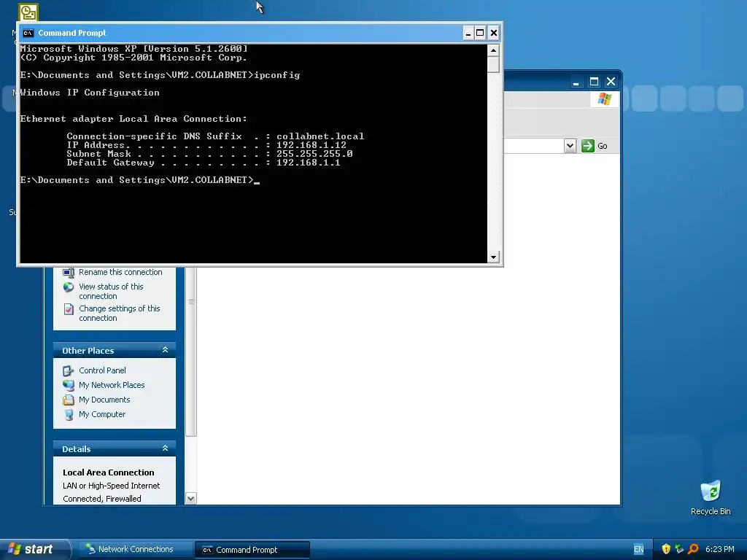Open My Computer from Other Places

[102, 414]
